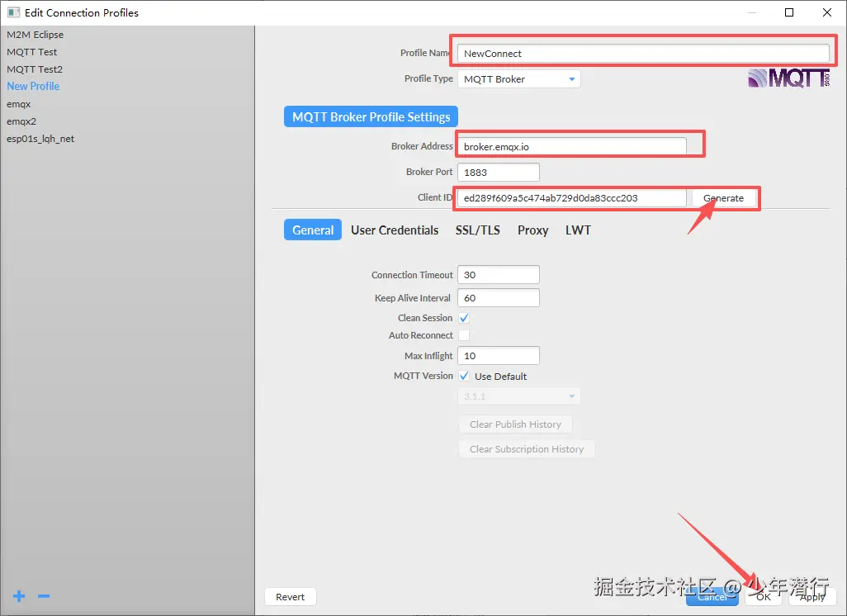This screenshot has width=847, height=616.
Task: Switch to the General tab
Action: (x=313, y=230)
